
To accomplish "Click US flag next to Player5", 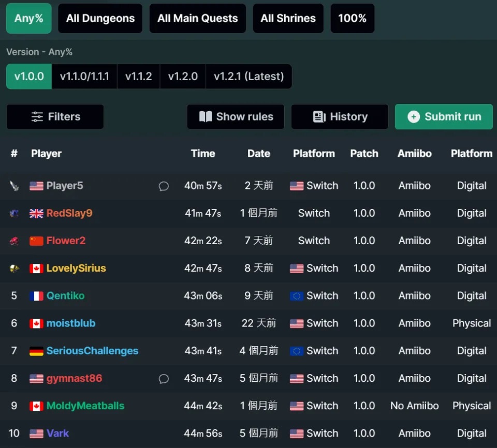I will (36, 186).
